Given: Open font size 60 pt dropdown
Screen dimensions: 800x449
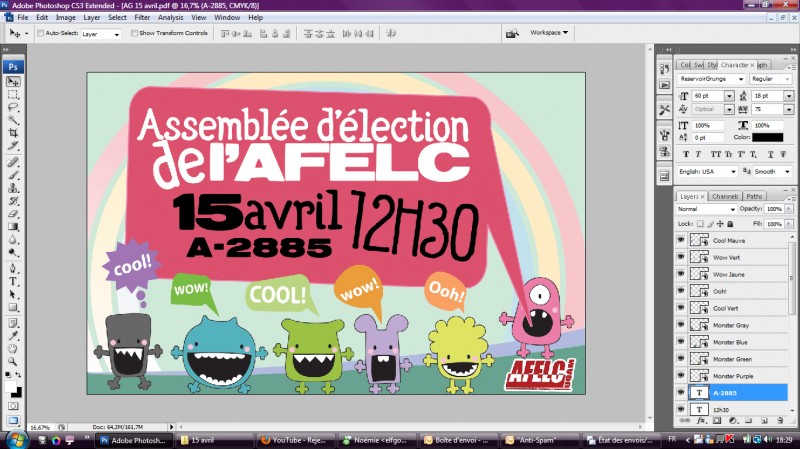Looking at the screenshot, I should [729, 96].
